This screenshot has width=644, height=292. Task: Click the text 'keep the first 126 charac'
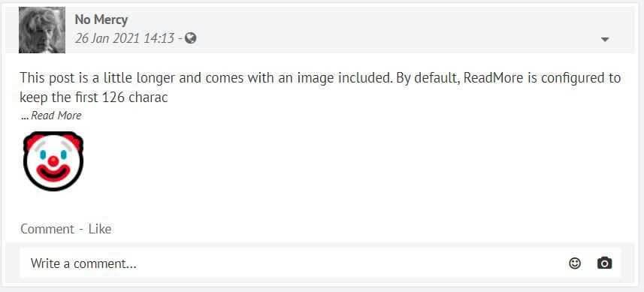tap(94, 97)
